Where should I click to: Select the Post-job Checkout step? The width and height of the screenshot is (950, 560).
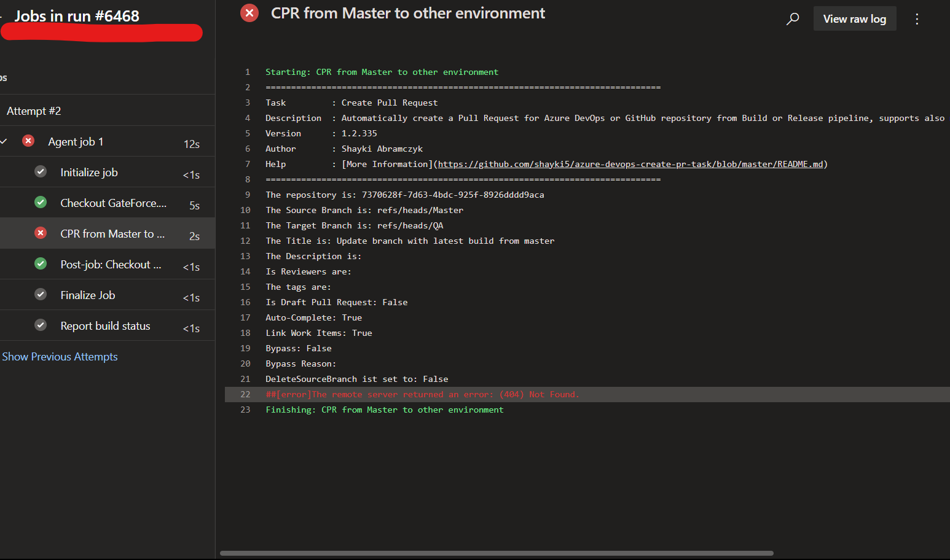tap(111, 264)
